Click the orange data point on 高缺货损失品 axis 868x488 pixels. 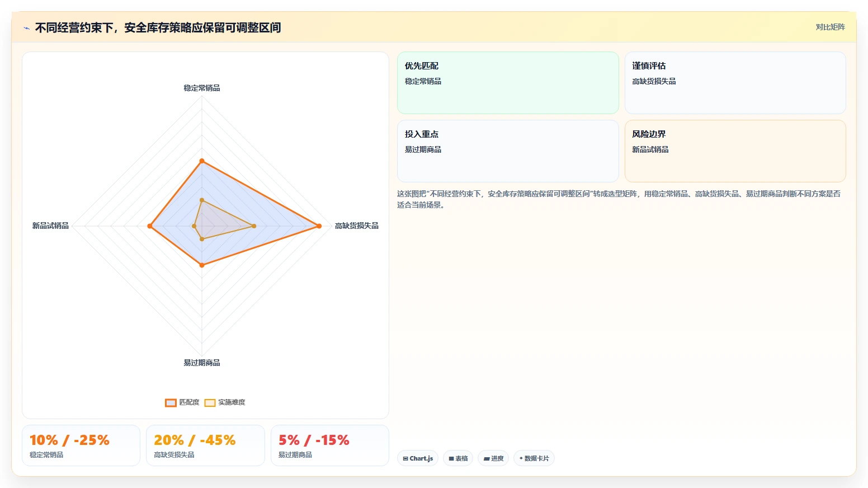point(319,226)
